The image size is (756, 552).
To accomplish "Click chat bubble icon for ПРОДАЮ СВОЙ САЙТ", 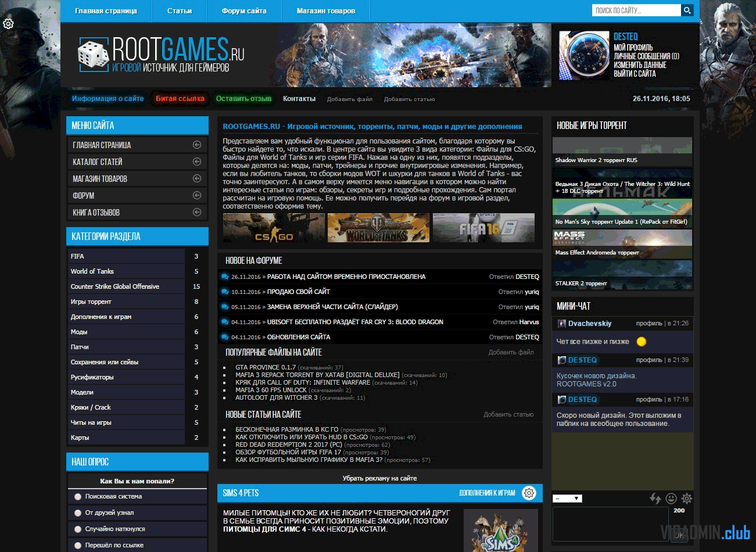I will (x=225, y=292).
